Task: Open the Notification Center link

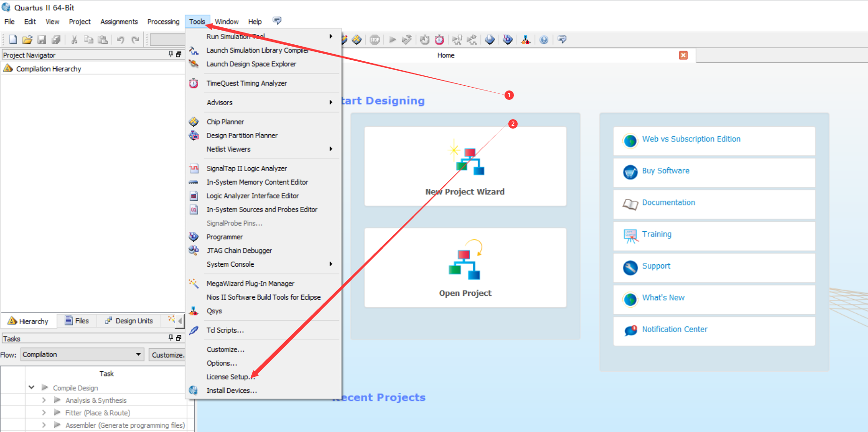Action: [x=675, y=329]
